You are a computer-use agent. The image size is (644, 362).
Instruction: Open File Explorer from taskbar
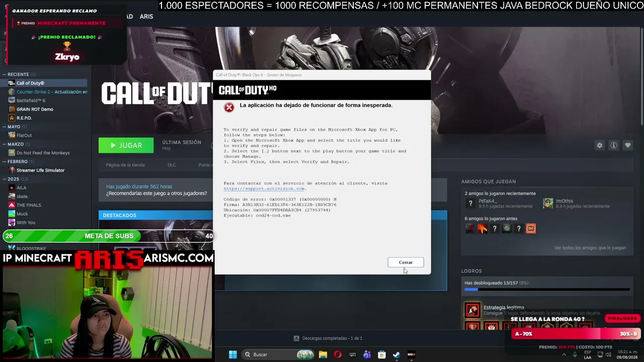click(x=323, y=354)
